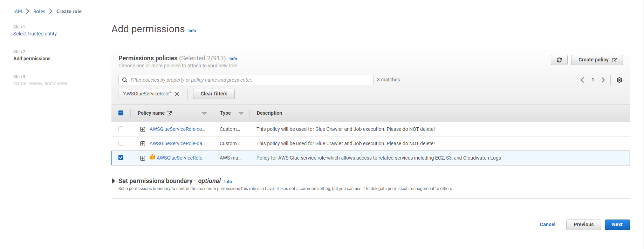644x249 pixels.
Task: Open the table settings gear icon
Action: click(619, 80)
